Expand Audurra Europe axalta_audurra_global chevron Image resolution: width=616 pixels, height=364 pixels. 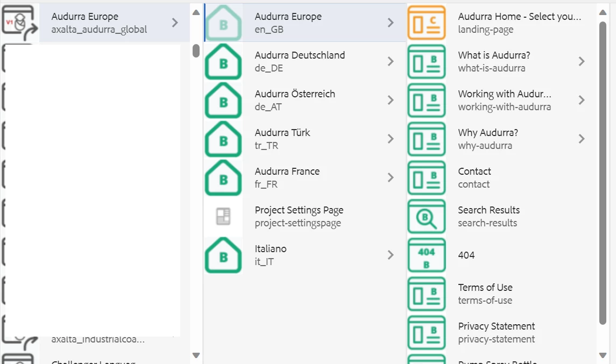click(x=175, y=23)
